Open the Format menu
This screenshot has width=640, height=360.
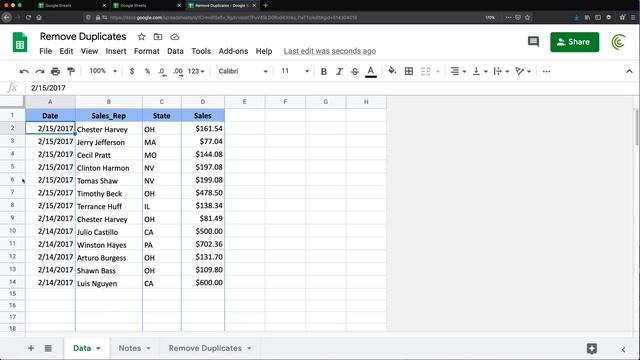(x=147, y=51)
